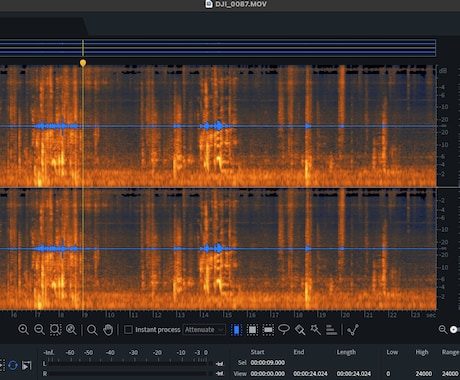
Task: Click the orange playhead marker
Action: (x=83, y=63)
